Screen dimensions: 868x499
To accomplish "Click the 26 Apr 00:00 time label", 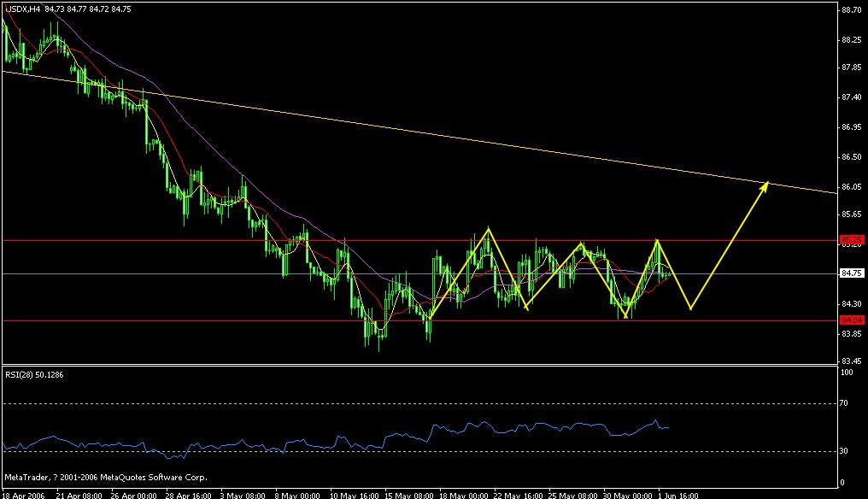I will tap(133, 495).
